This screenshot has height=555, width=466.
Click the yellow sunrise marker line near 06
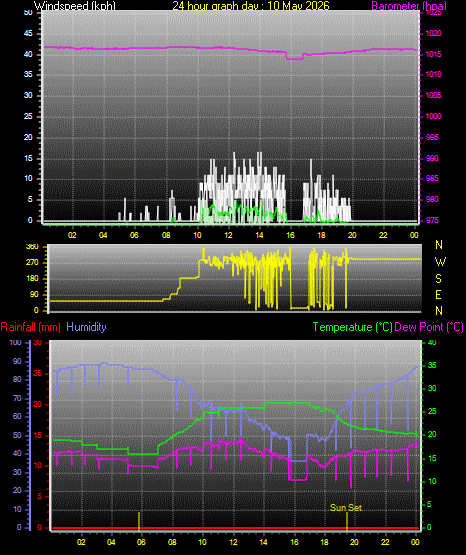tap(139, 521)
